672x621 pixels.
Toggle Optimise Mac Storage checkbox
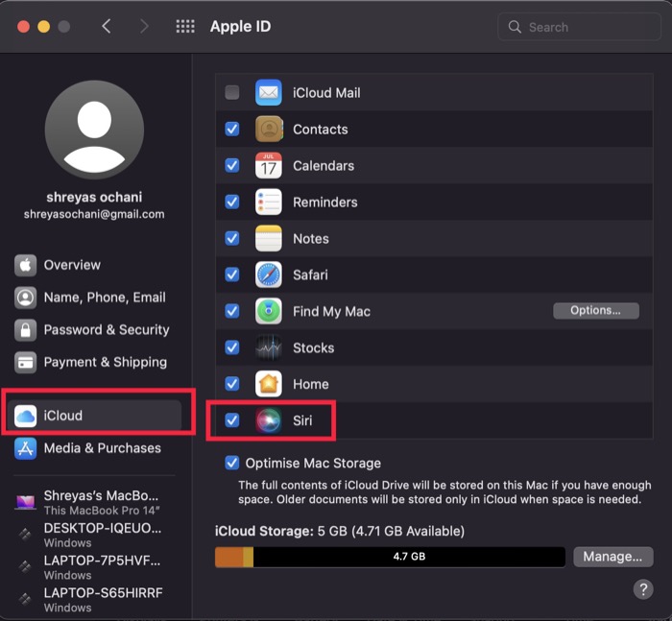(232, 463)
